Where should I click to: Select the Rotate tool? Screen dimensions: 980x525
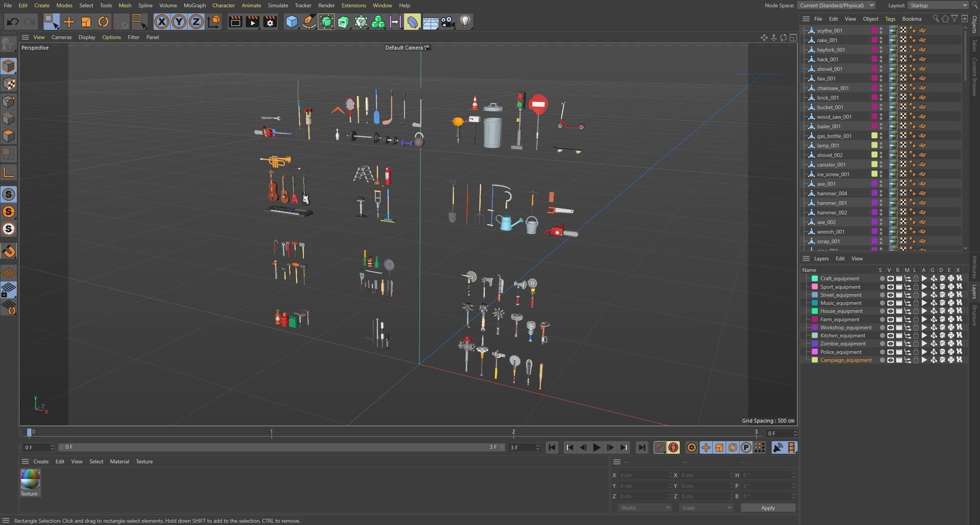pyautogui.click(x=103, y=22)
